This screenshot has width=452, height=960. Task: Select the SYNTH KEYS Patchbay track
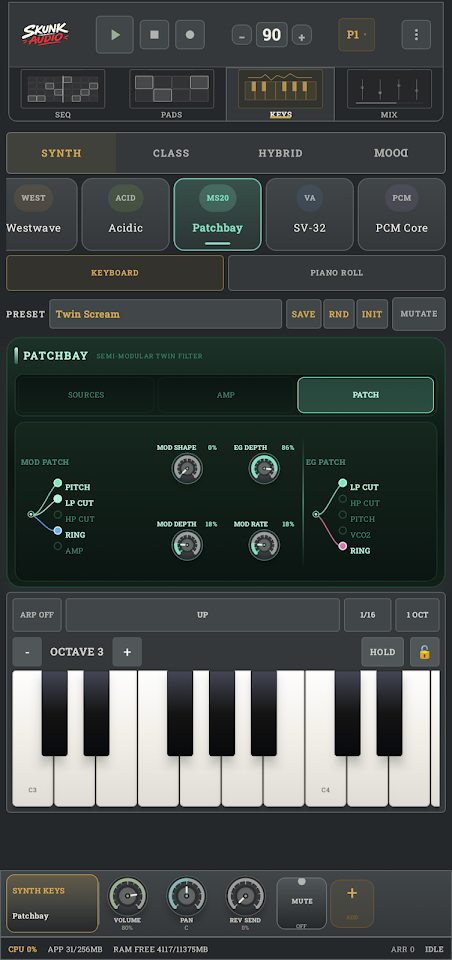pyautogui.click(x=52, y=903)
